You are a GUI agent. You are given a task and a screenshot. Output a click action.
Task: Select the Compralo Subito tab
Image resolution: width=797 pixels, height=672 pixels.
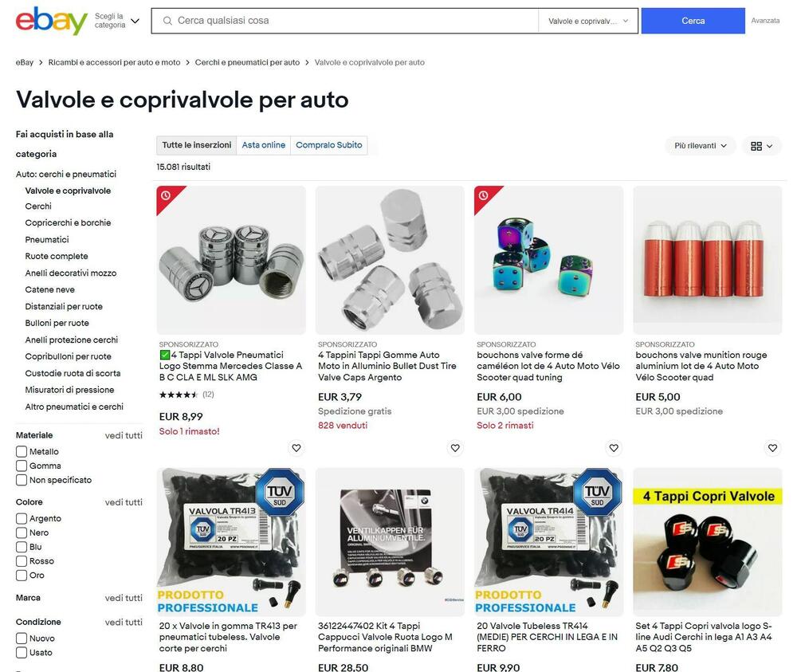pyautogui.click(x=329, y=145)
